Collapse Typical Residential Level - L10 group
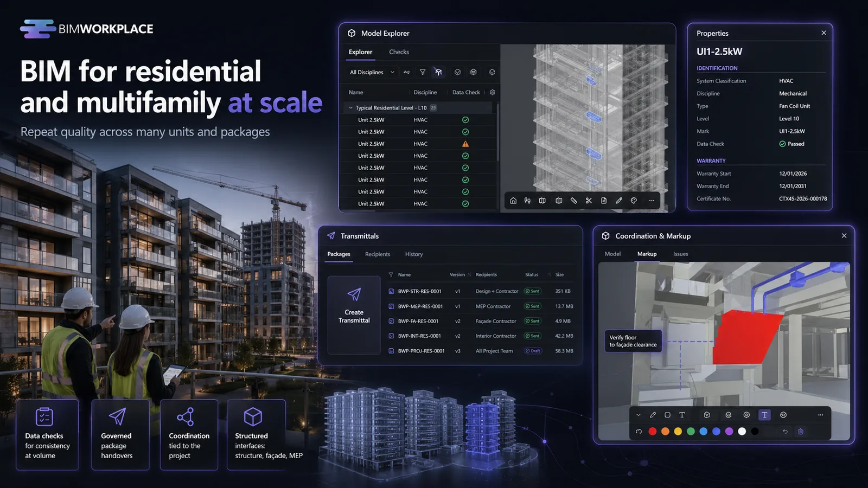The image size is (868, 488). (350, 108)
